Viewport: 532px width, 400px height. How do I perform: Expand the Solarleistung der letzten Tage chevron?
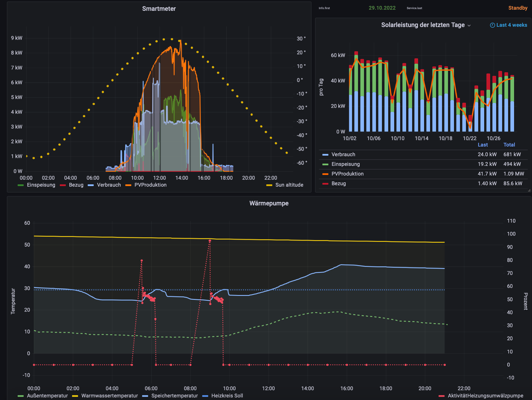tap(469, 26)
